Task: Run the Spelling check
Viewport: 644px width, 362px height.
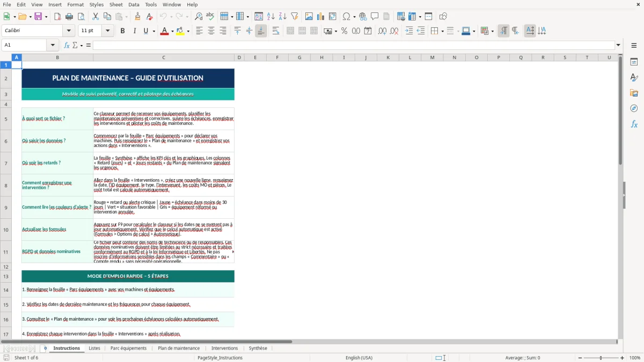Action: (210, 17)
